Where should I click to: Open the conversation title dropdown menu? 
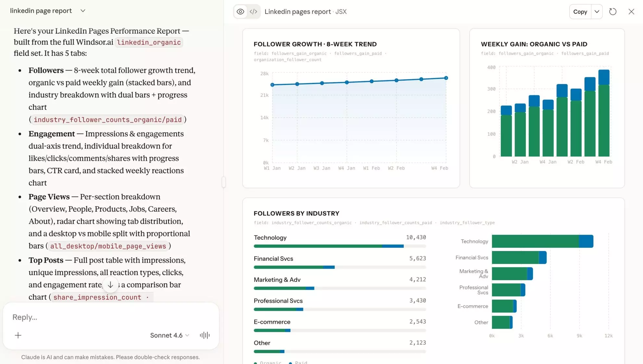(x=82, y=11)
